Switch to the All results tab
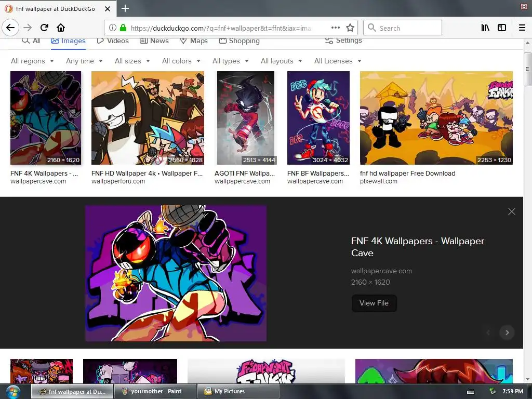The width and height of the screenshot is (532, 399). (x=31, y=41)
